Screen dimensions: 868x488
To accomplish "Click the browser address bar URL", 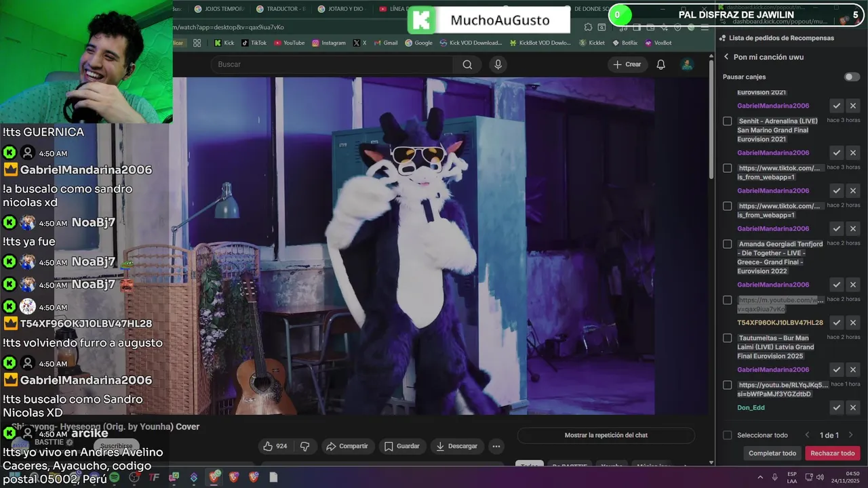I will pos(229,27).
